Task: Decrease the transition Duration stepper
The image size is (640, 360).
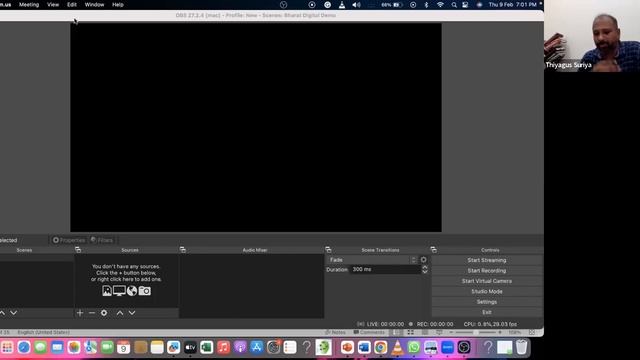Action: 425,272
